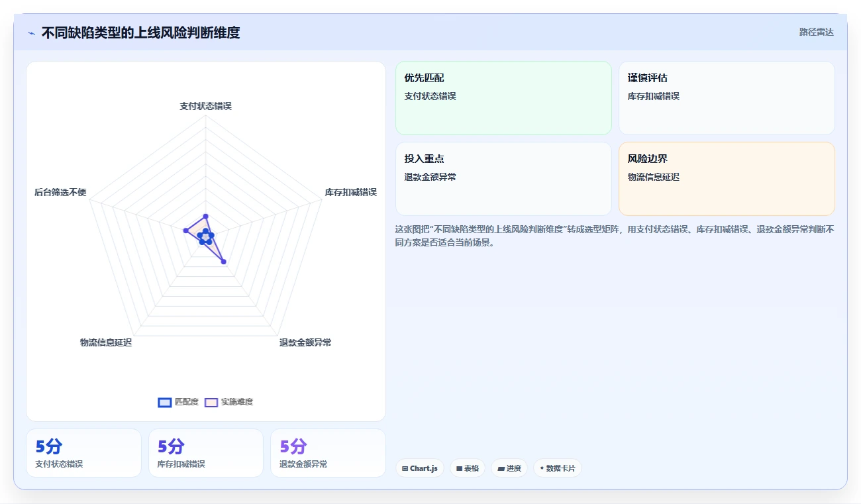Select the 表格 tag
This screenshot has width=861, height=504.
(468, 468)
